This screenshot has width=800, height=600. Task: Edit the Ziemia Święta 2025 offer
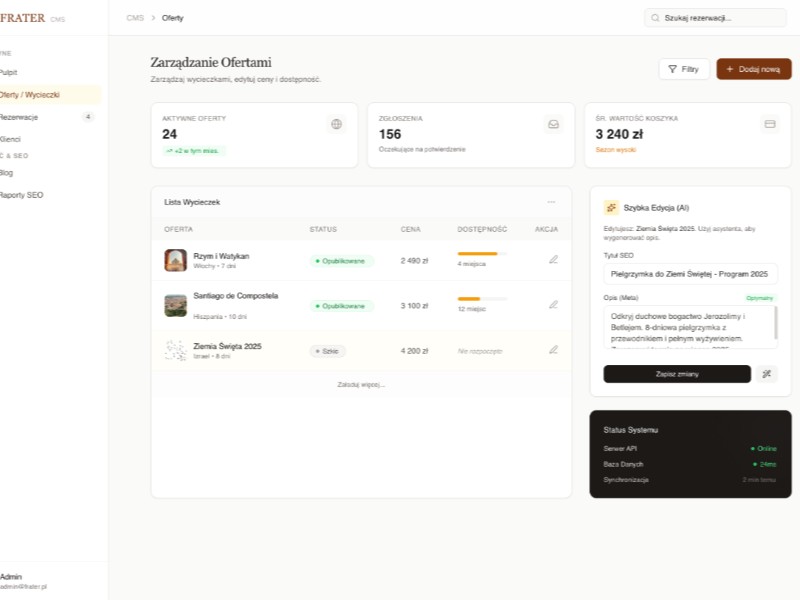[553, 350]
